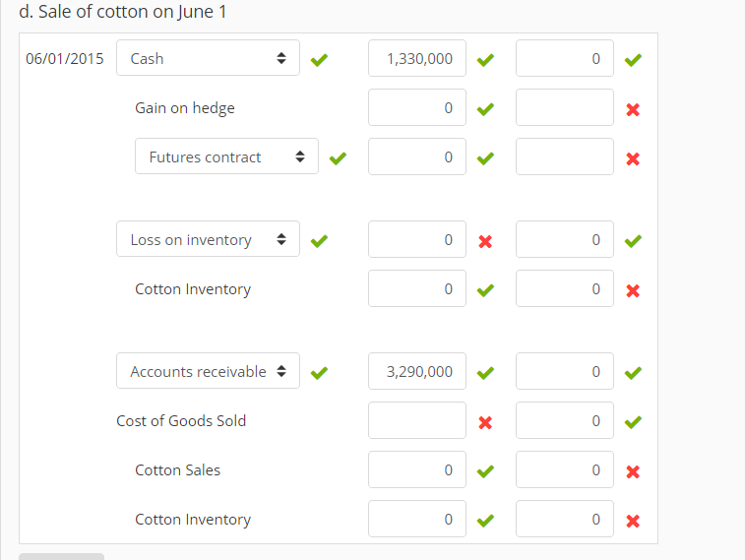
Task: Click the green checkmark beside the 3,290,000 debit
Action: tap(485, 373)
